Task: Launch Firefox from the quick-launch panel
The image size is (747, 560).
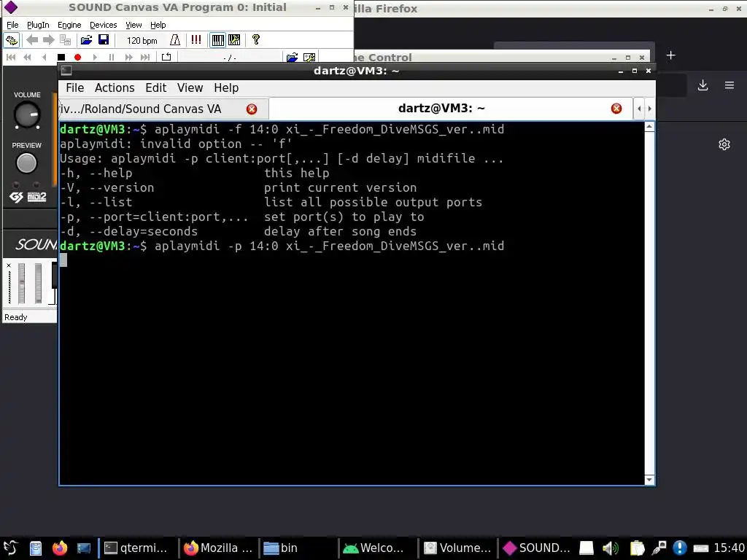Action: (60, 548)
